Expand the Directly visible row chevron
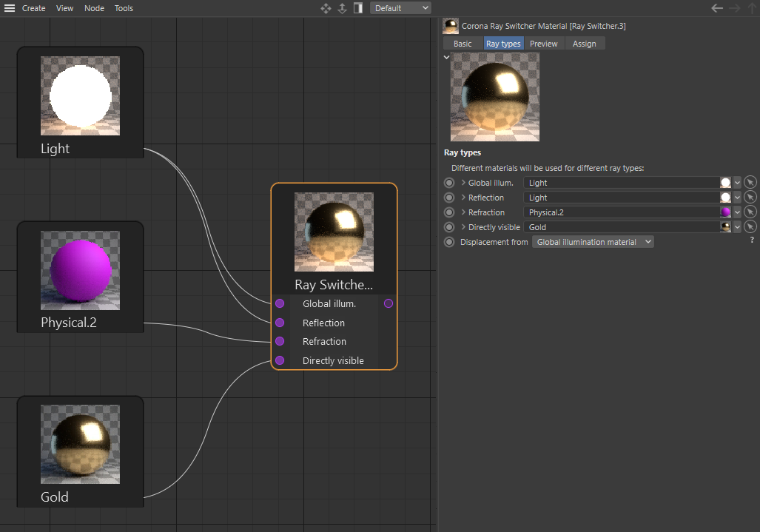The height and width of the screenshot is (532, 760). [463, 227]
